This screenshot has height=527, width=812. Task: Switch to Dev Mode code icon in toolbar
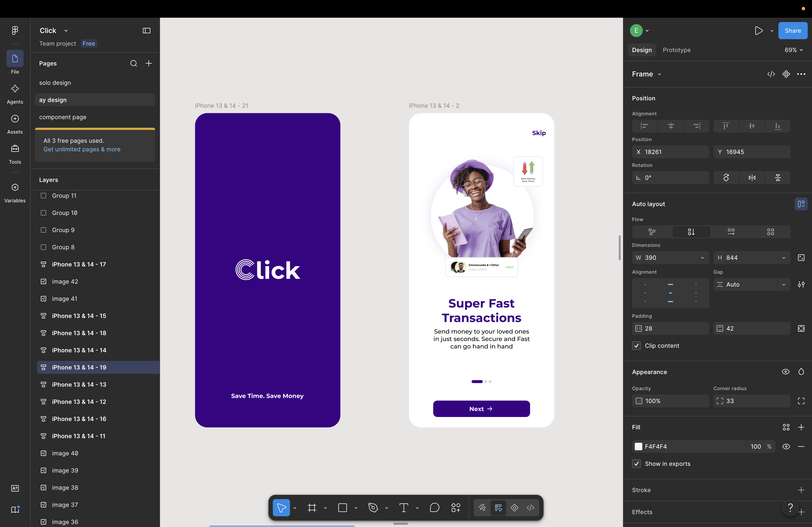click(531, 508)
